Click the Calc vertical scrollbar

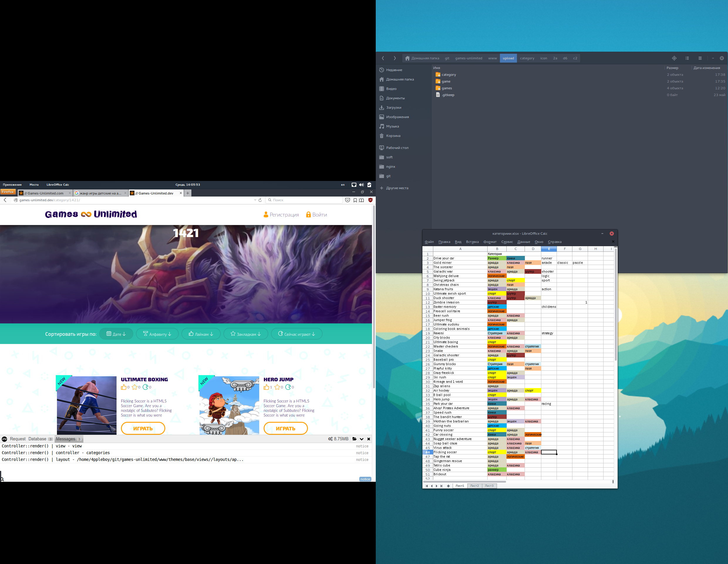(x=616, y=305)
